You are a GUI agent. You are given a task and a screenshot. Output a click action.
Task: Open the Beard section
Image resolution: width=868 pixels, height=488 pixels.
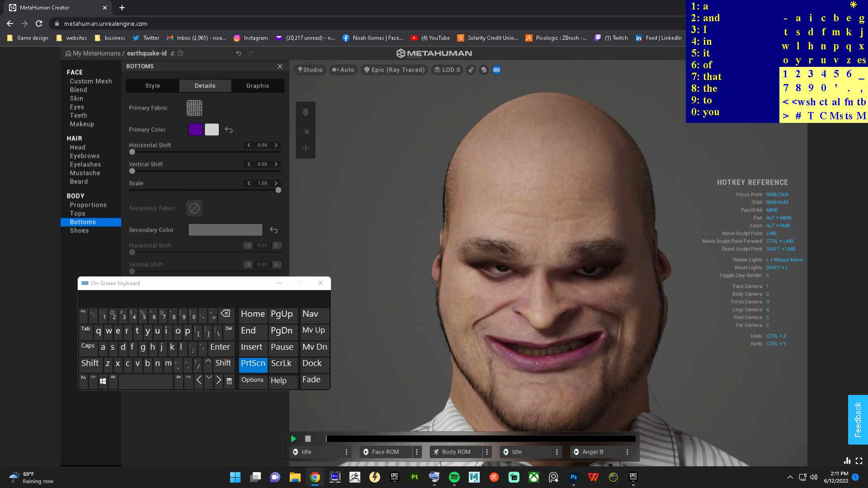pyautogui.click(x=79, y=182)
